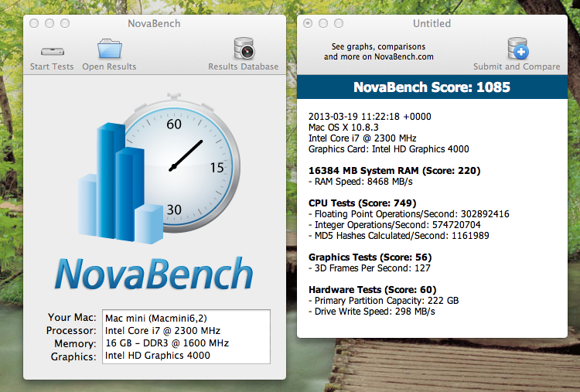
Task: Zoom the NovaBench window
Action: click(x=65, y=24)
